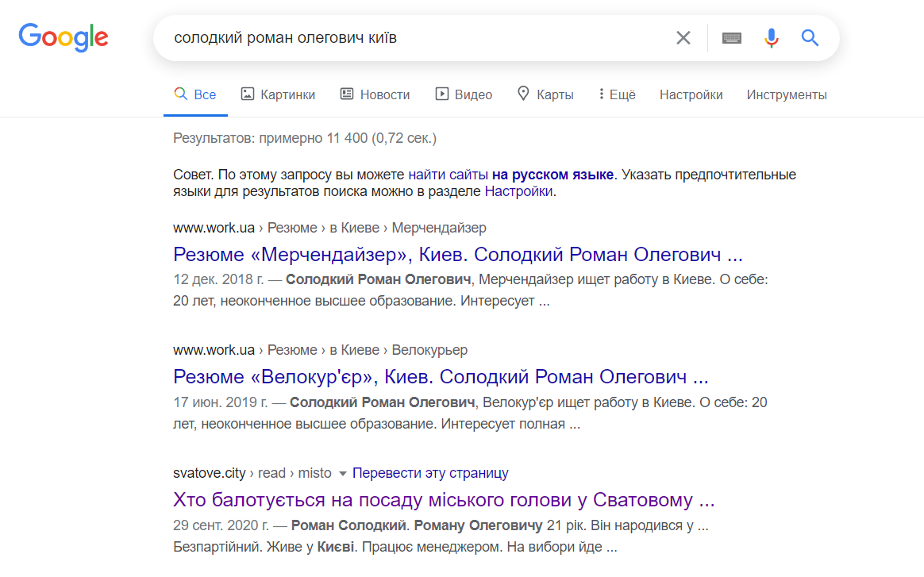This screenshot has width=924, height=577.
Task: Open the Видео tab
Action: tap(464, 94)
